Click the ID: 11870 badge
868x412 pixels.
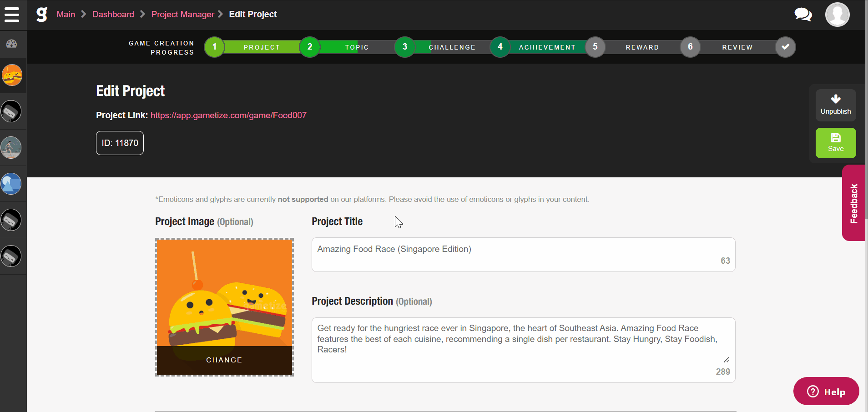[x=120, y=143]
